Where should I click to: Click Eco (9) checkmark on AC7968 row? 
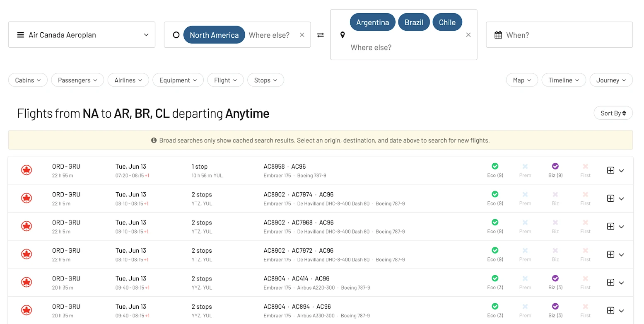tap(495, 222)
